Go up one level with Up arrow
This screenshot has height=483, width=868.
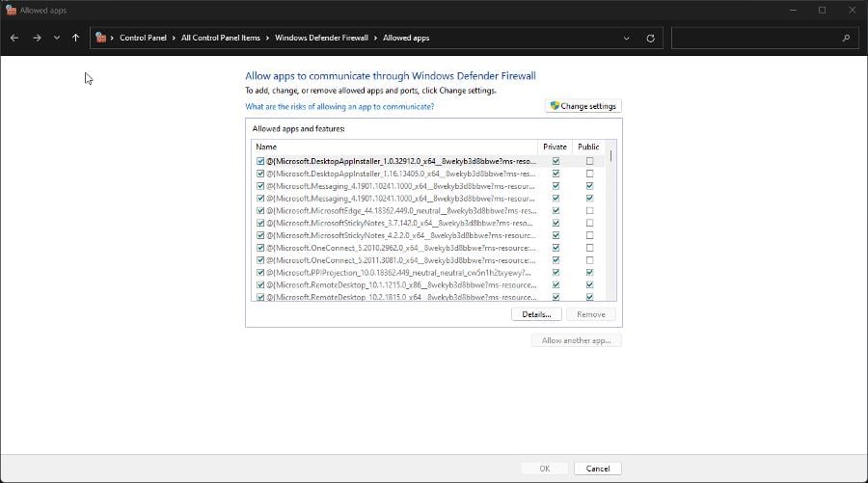(76, 39)
